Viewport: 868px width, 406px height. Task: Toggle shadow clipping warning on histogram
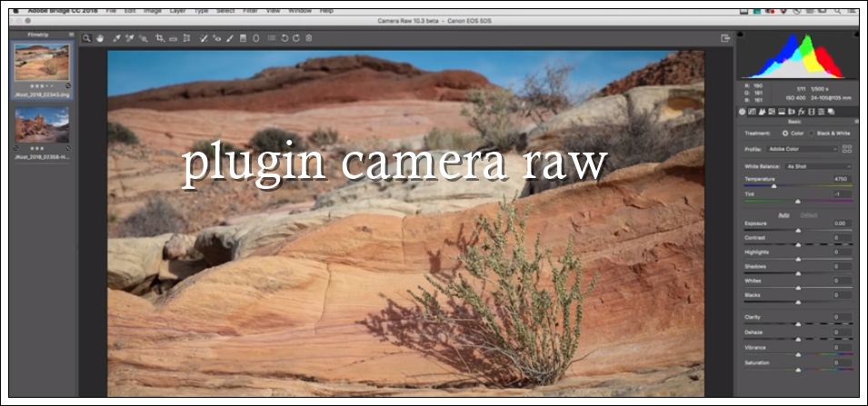pyautogui.click(x=742, y=35)
